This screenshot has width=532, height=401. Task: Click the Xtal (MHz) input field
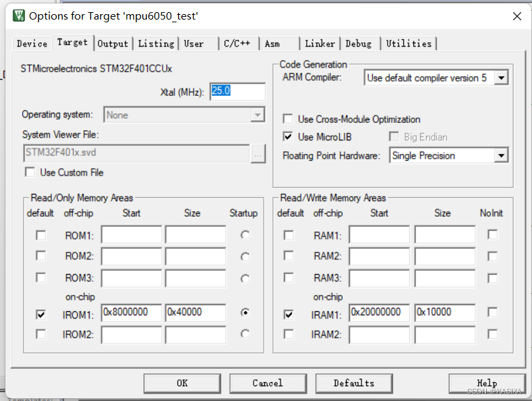pyautogui.click(x=237, y=91)
